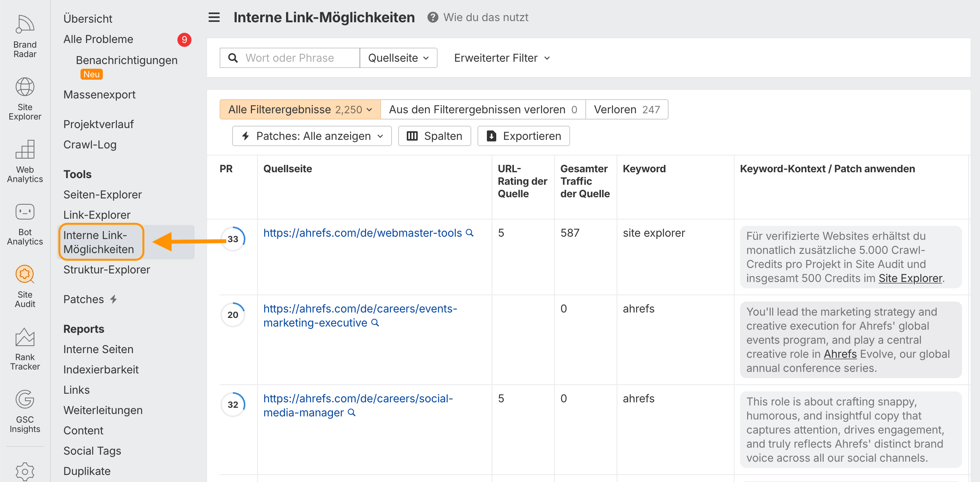Open Übersicht in the menu

point(88,19)
